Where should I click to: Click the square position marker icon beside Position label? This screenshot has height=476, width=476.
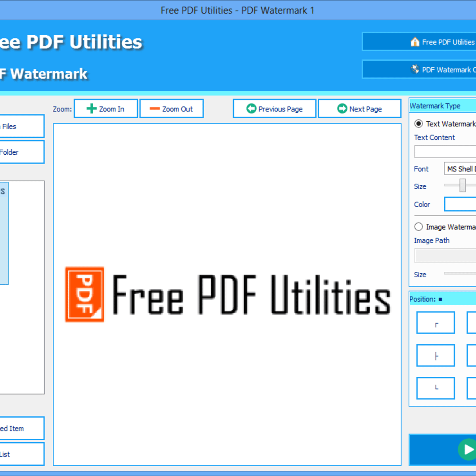pos(440,299)
